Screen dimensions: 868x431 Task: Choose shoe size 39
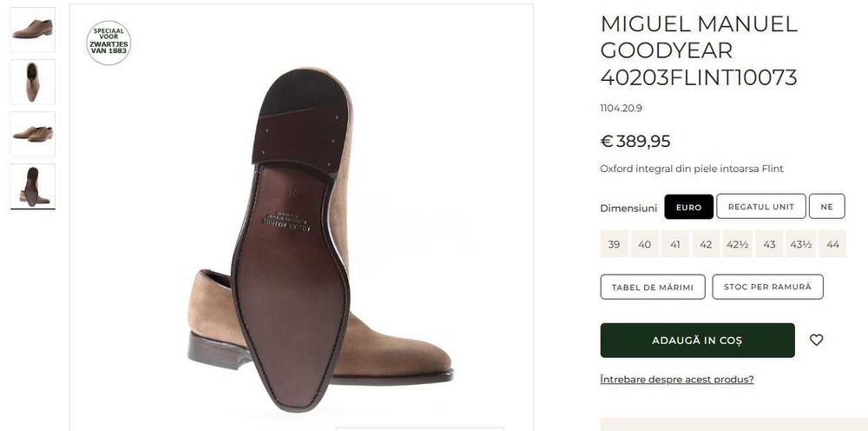pos(614,244)
